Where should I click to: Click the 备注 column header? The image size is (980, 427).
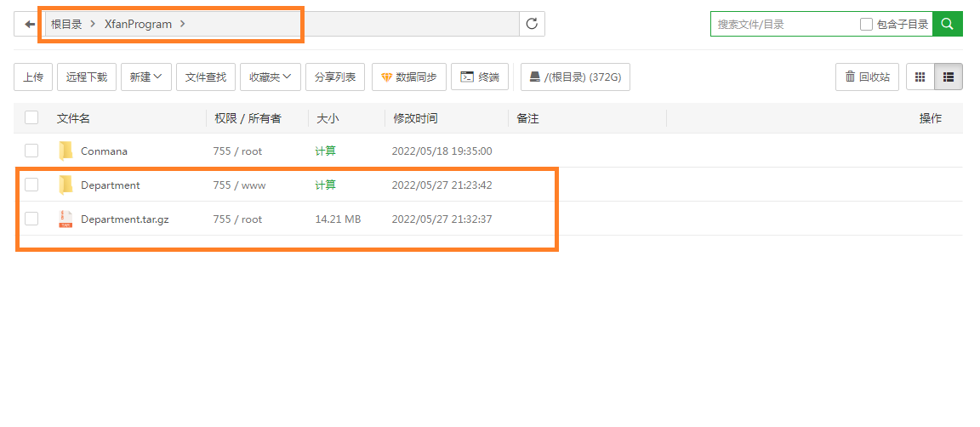click(527, 118)
